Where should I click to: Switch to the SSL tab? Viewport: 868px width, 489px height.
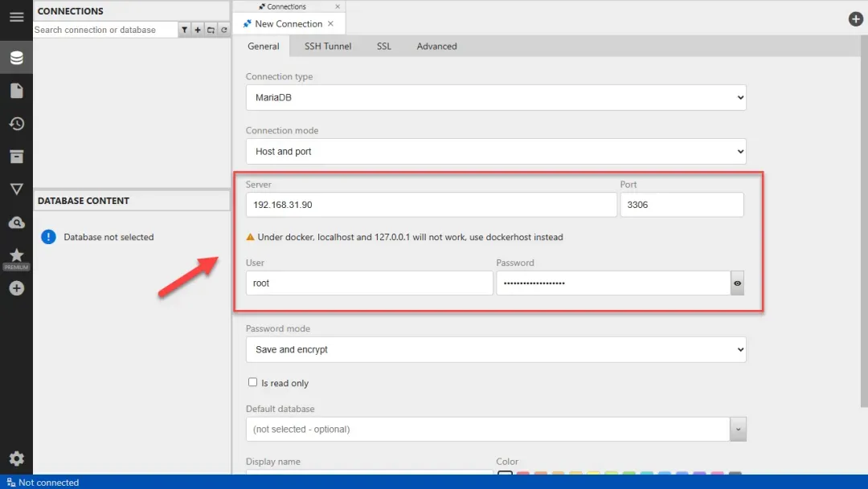click(x=384, y=47)
